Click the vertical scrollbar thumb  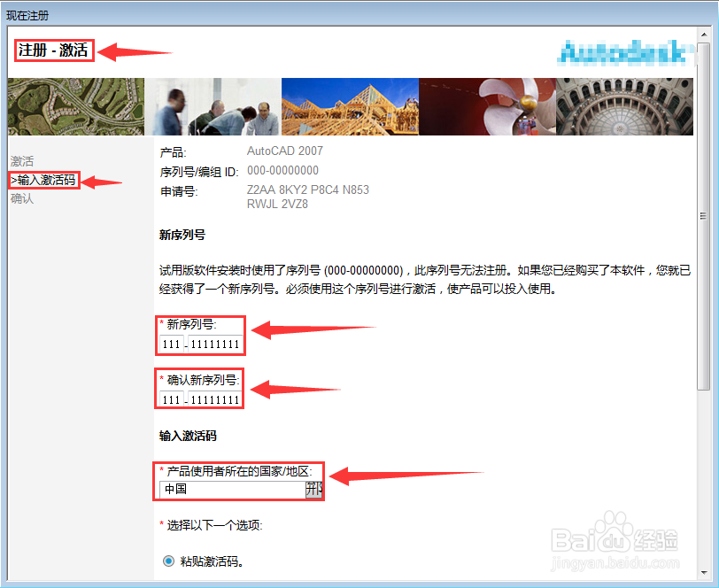pos(703,216)
